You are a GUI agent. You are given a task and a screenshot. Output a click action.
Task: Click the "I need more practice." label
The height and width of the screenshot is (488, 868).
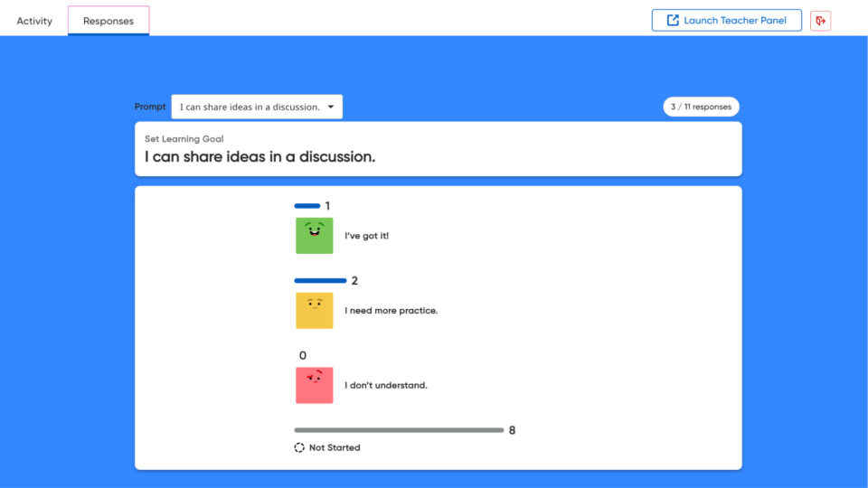tap(391, 310)
